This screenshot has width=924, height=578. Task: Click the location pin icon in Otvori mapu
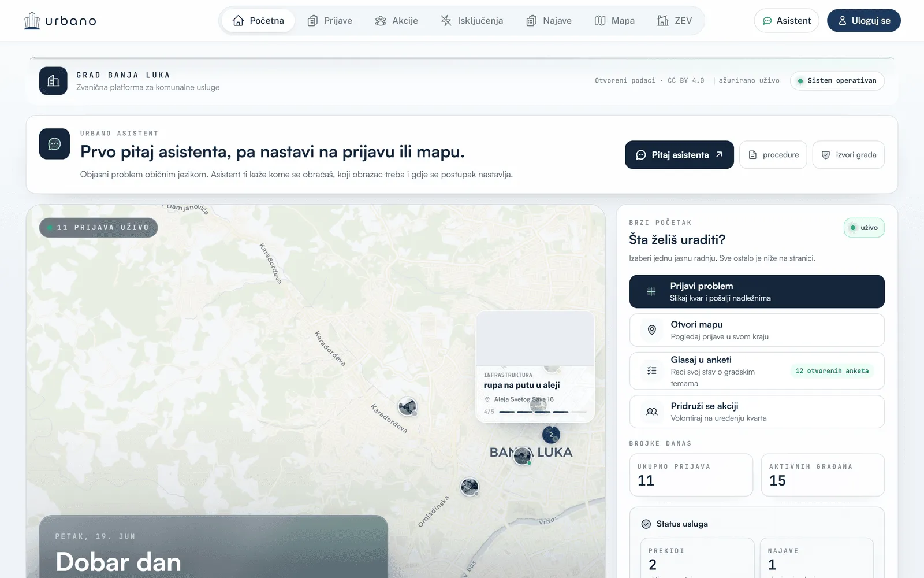pyautogui.click(x=652, y=330)
